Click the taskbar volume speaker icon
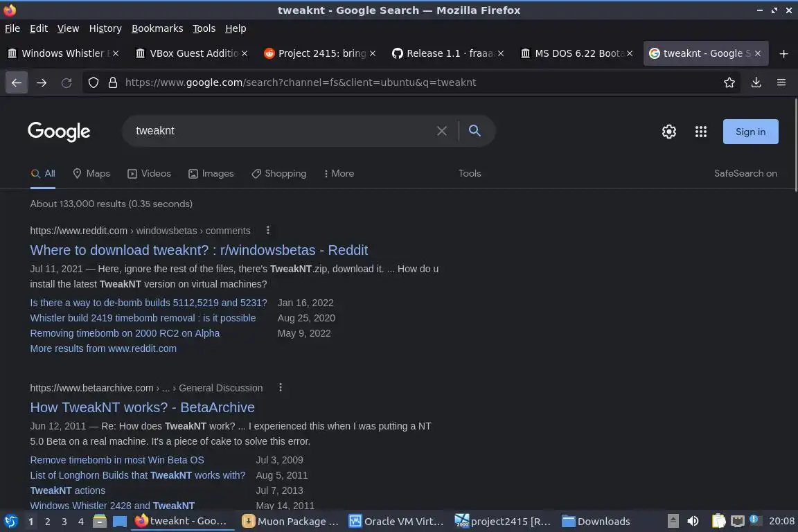The image size is (798, 532). [x=693, y=522]
